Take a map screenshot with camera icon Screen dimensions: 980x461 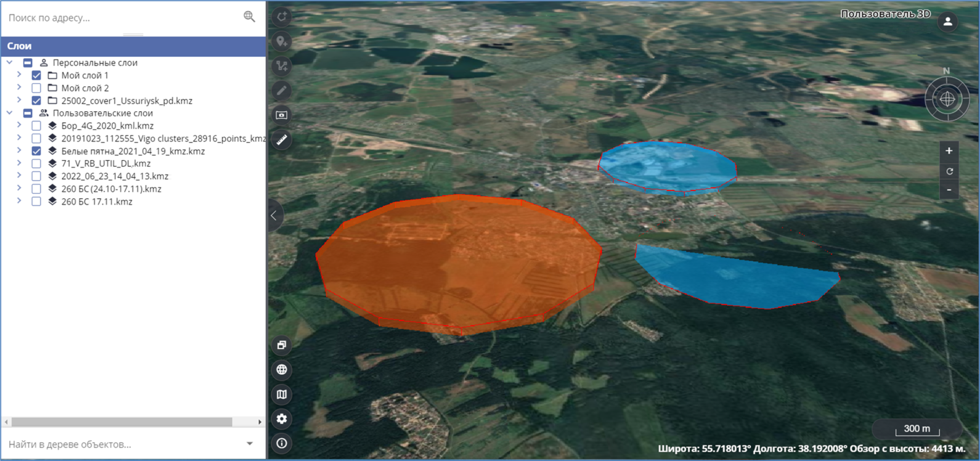click(282, 115)
